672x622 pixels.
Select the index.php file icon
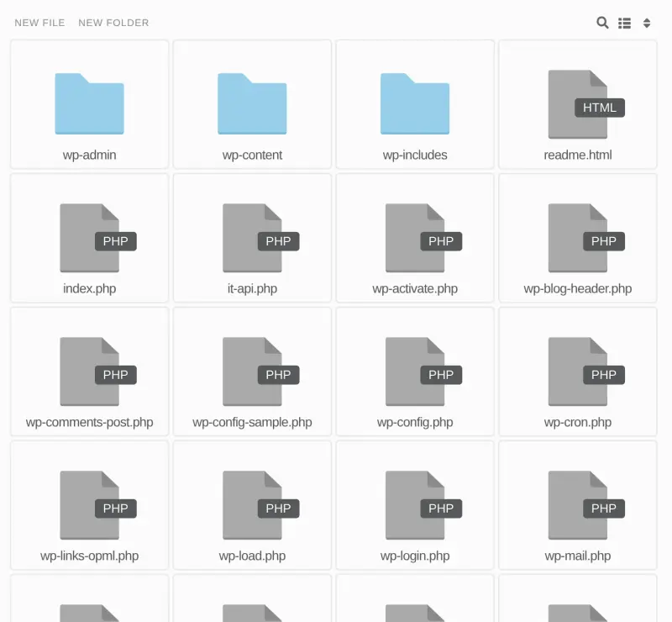[97, 238]
